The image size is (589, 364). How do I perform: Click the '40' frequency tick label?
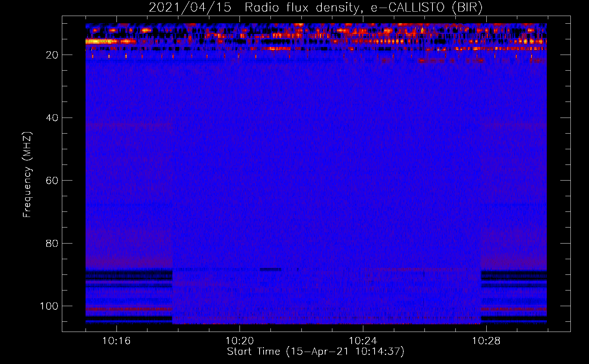pos(52,118)
